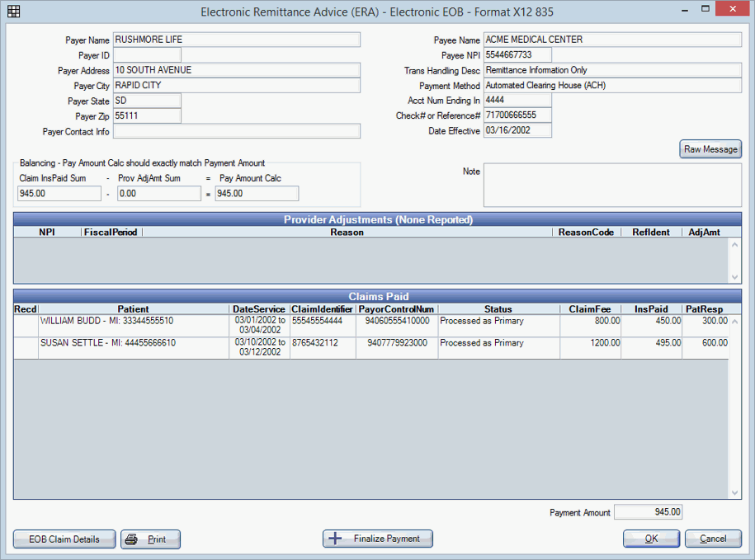Select the William Budd claim row
The height and width of the screenshot is (560, 755).
(x=132, y=321)
